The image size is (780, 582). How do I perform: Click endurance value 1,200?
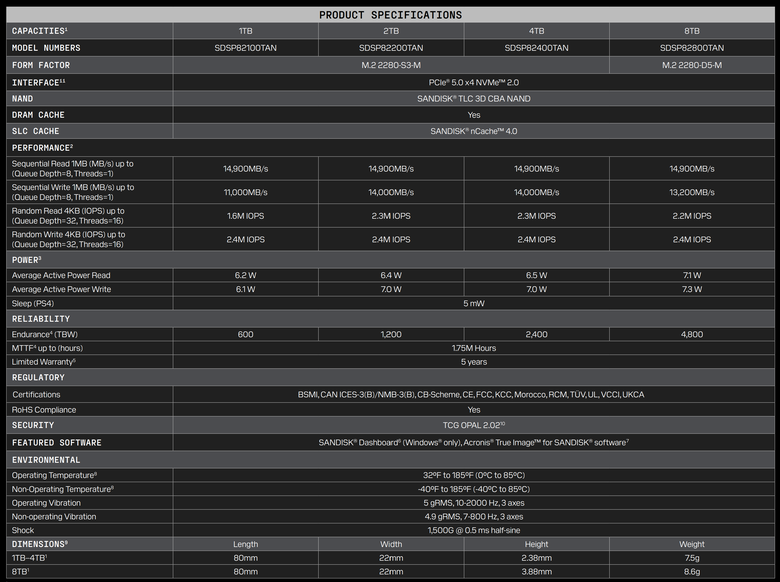[391, 334]
